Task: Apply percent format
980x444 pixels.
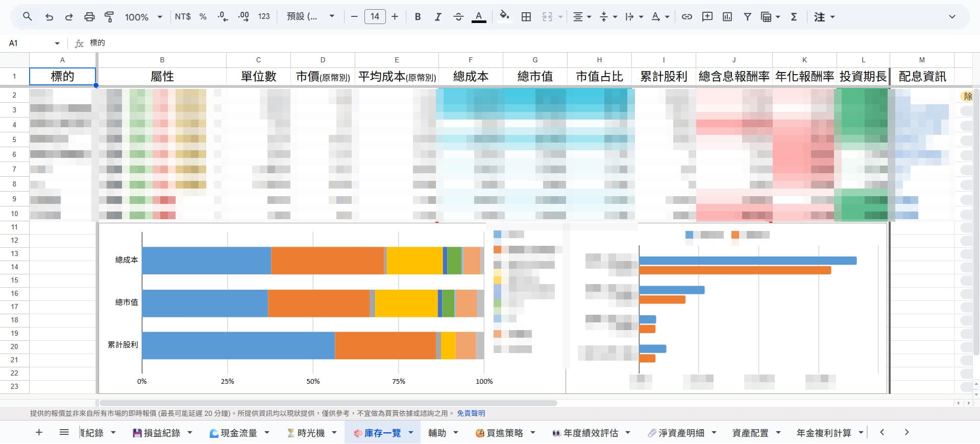Action: pyautogui.click(x=203, y=17)
